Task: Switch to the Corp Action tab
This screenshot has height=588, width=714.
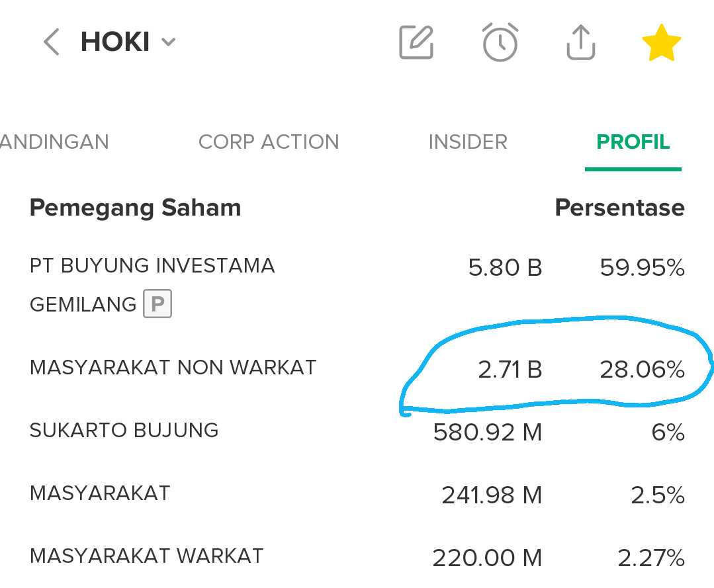Action: click(x=269, y=142)
